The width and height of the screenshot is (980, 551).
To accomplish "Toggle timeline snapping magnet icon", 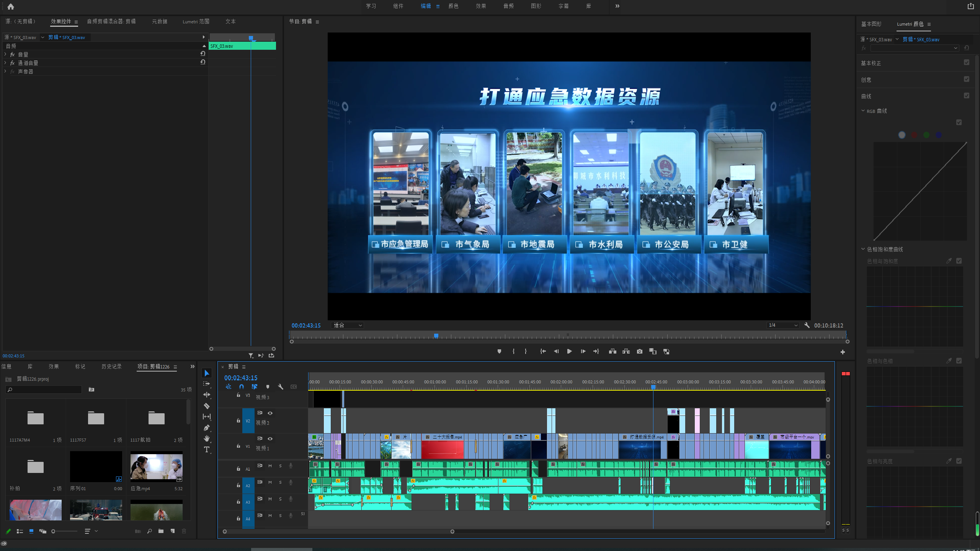I will point(241,387).
